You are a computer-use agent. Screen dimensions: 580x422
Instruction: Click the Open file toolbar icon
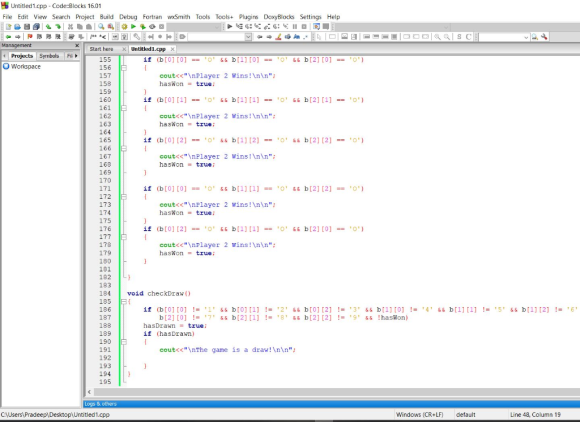click(17, 27)
